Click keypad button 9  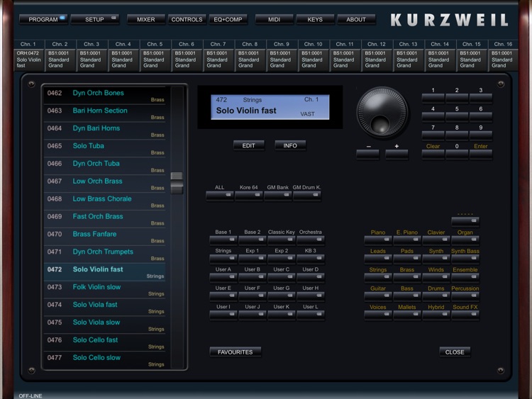tap(481, 135)
